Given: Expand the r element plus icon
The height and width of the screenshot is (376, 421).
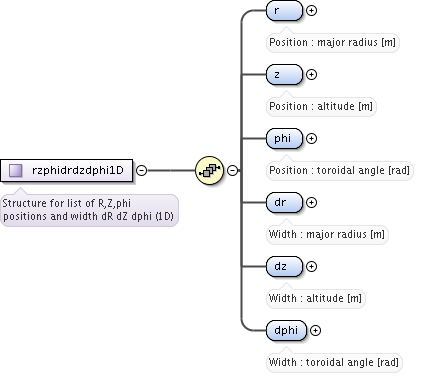Looking at the screenshot, I should [311, 11].
